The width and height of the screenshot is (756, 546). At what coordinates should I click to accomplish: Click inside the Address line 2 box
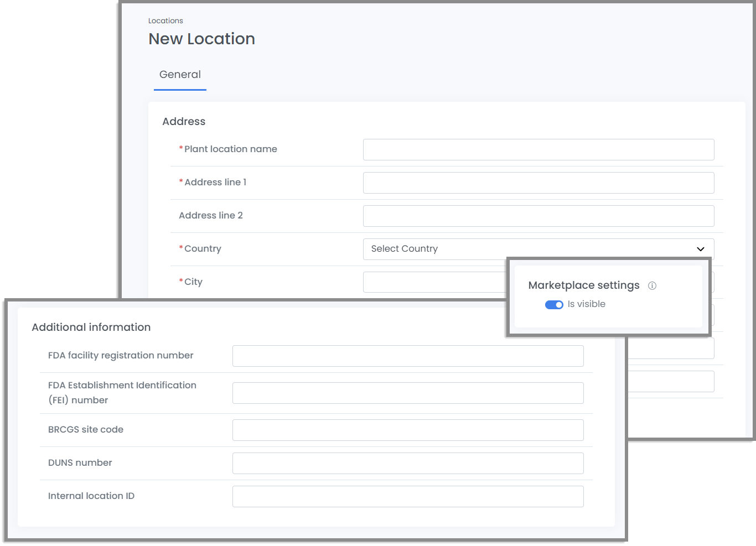click(x=538, y=216)
